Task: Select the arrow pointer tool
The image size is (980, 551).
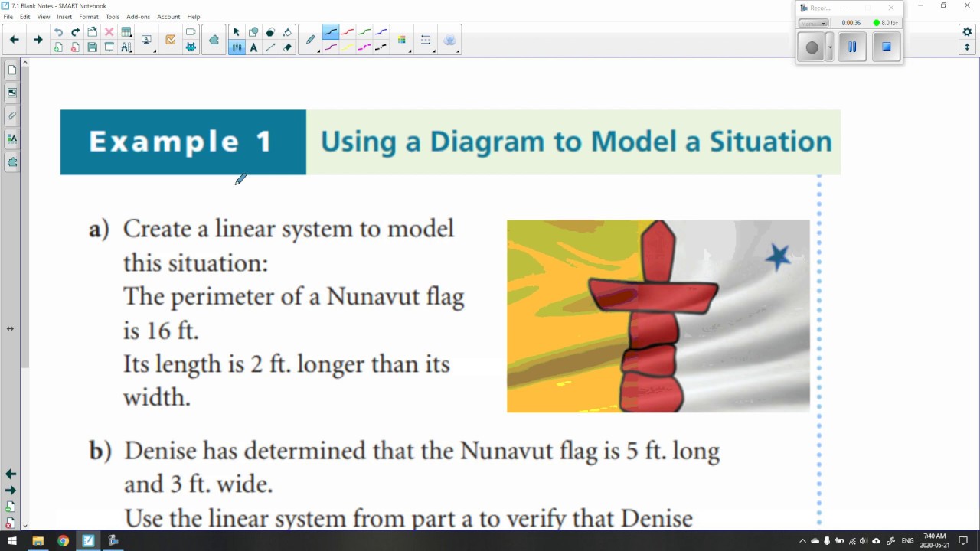Action: pyautogui.click(x=237, y=32)
